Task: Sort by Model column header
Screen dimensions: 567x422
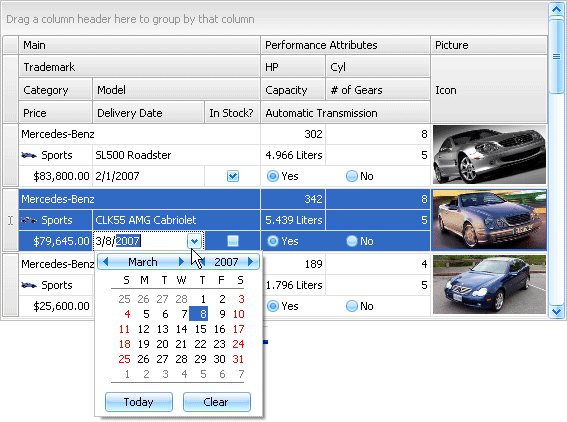Action: (x=176, y=90)
